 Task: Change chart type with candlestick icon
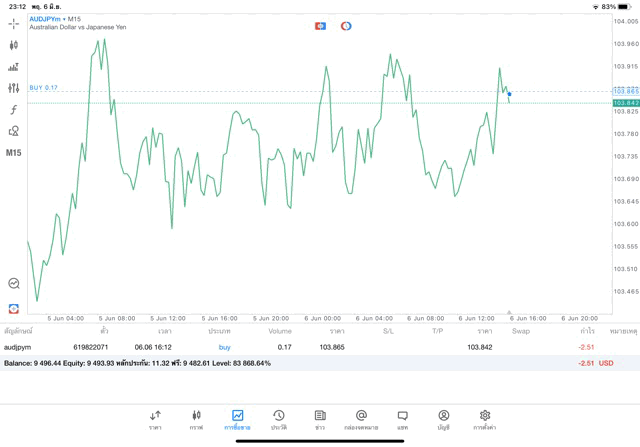click(x=14, y=45)
